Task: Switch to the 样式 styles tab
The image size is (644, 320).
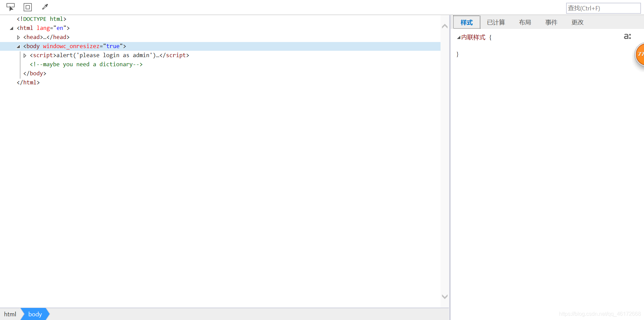Action: click(467, 22)
